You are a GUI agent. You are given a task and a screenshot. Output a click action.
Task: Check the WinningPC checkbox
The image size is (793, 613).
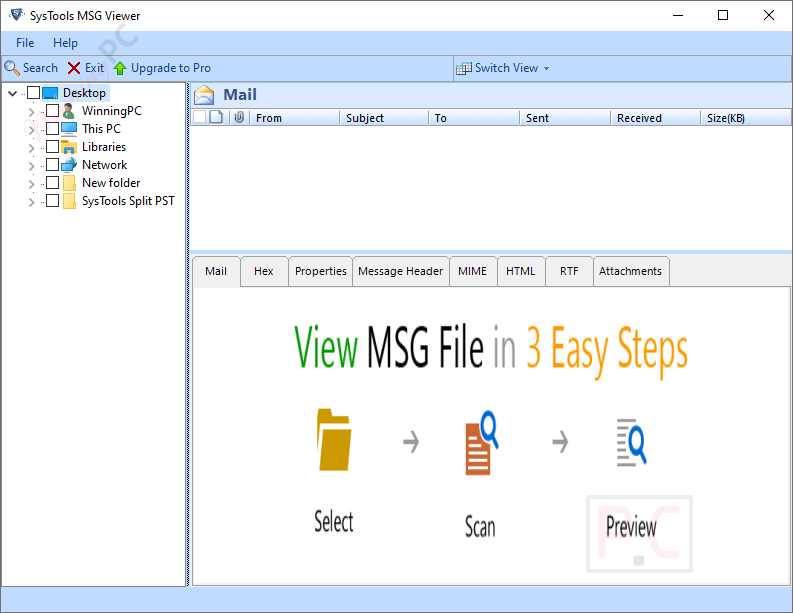click(53, 111)
